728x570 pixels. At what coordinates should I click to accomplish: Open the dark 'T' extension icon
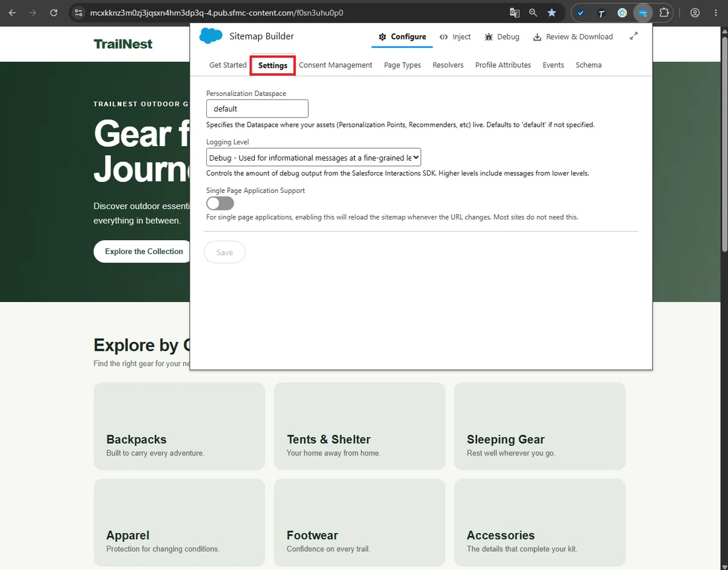[601, 13]
